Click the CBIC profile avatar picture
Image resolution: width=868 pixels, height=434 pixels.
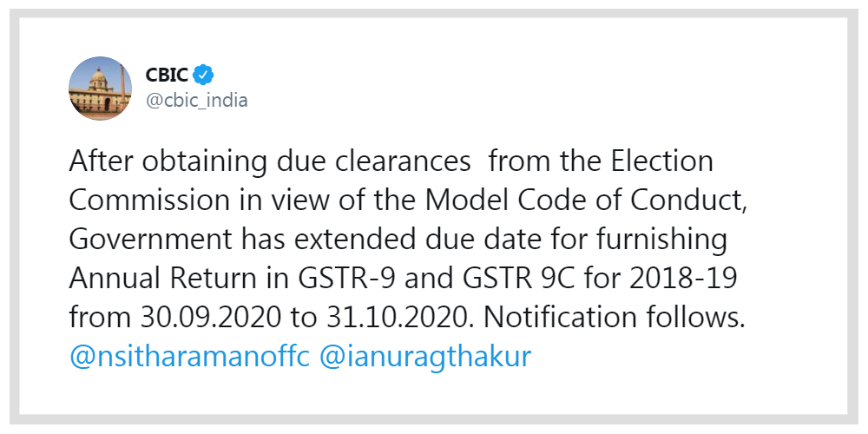101,89
